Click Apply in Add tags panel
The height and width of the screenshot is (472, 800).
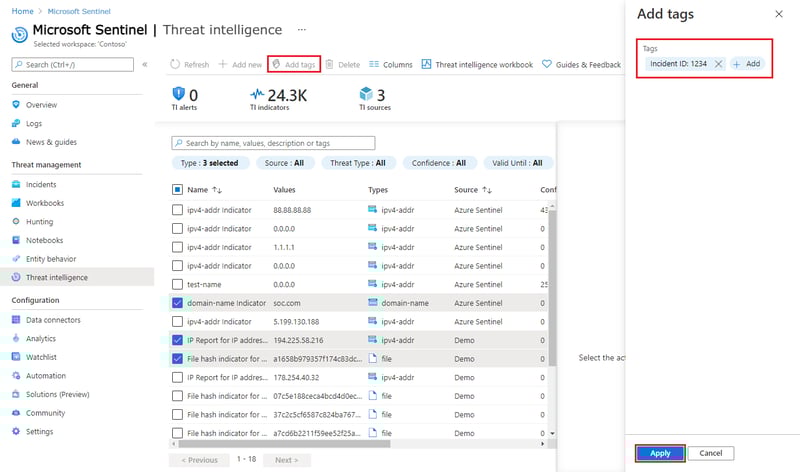(660, 453)
